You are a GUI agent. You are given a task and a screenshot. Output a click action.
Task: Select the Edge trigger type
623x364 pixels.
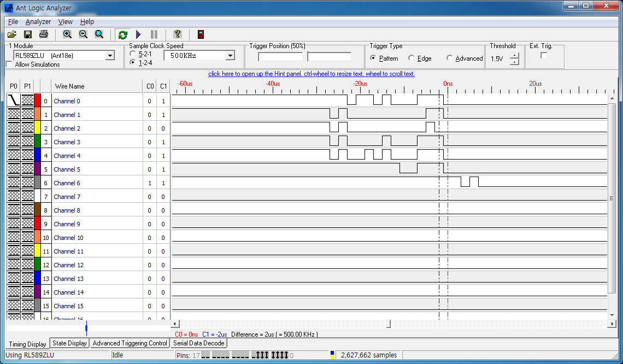412,58
